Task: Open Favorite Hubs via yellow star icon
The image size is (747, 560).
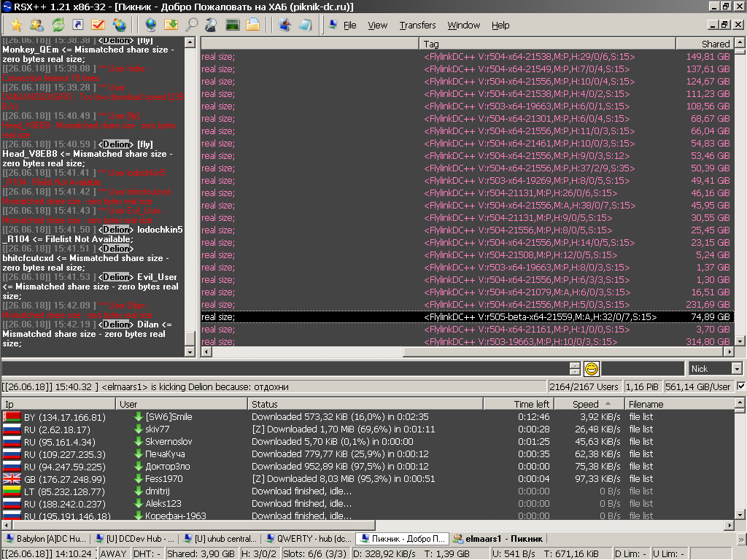Action: pos(17,25)
